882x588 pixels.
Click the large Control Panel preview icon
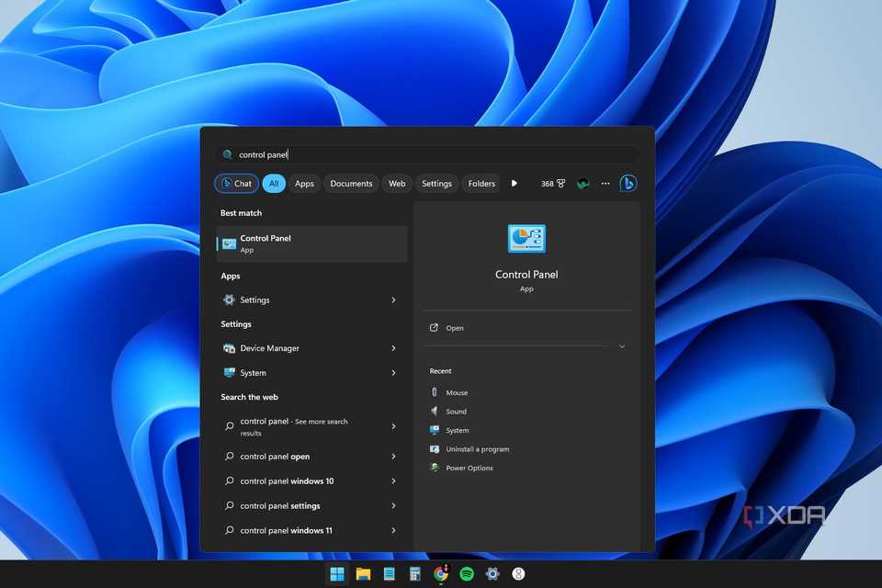pos(526,239)
